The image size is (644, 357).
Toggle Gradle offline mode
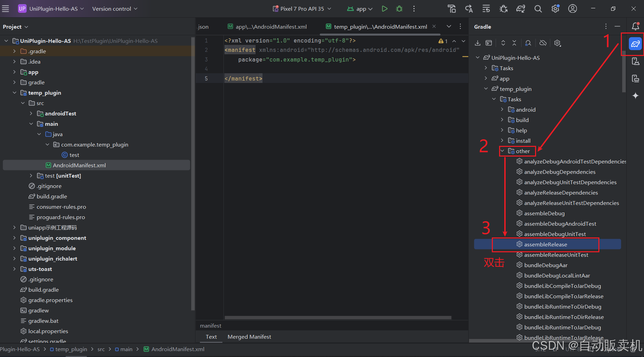543,43
